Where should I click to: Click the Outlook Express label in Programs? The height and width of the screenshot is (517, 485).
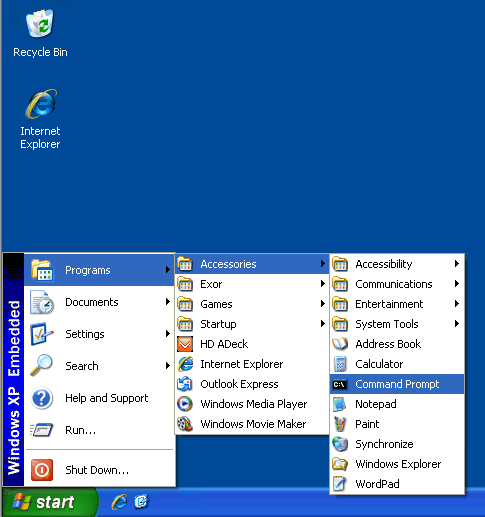239,384
